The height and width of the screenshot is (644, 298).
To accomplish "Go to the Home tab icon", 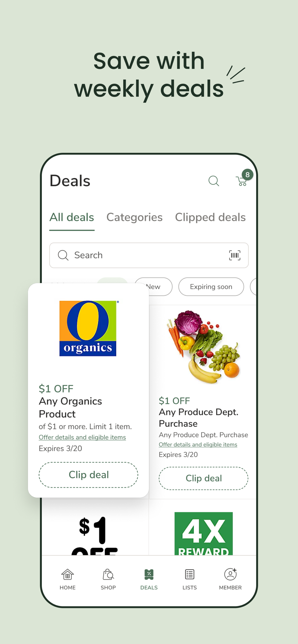I will click(67, 574).
